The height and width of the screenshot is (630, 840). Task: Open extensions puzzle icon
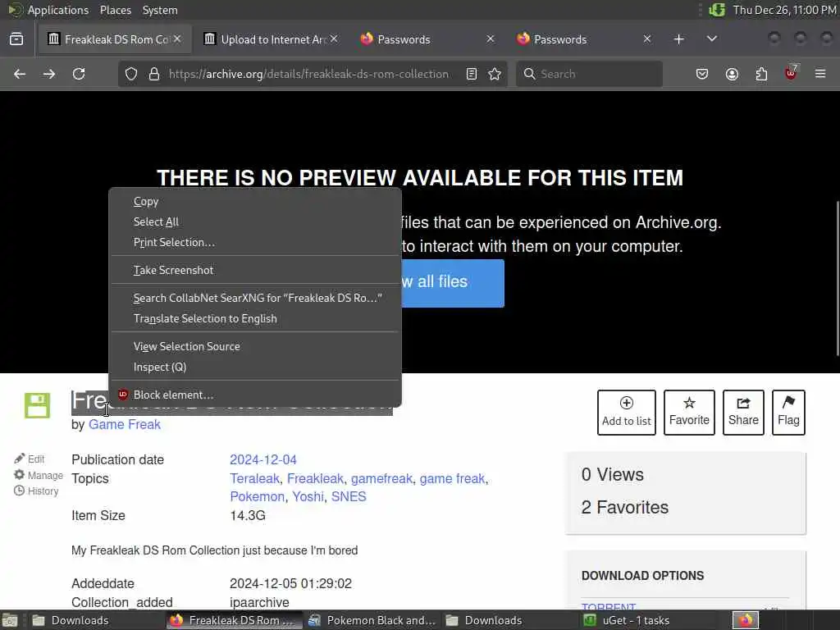[x=761, y=74]
